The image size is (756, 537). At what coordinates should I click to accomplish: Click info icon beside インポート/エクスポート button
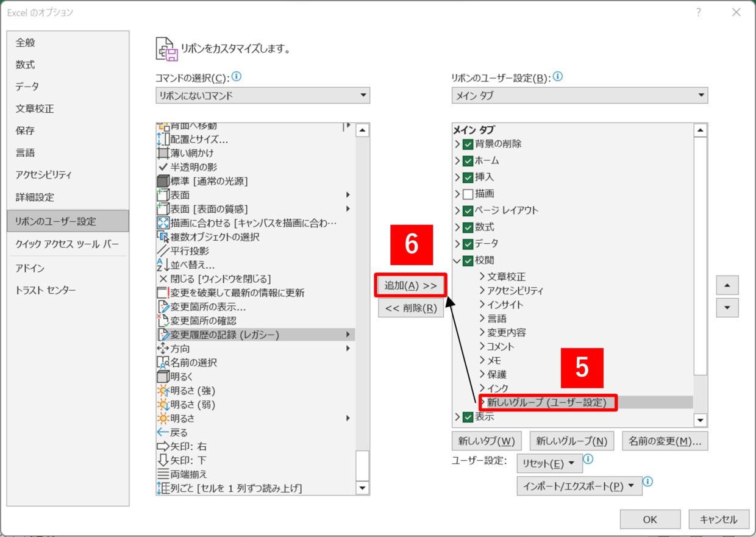(648, 482)
